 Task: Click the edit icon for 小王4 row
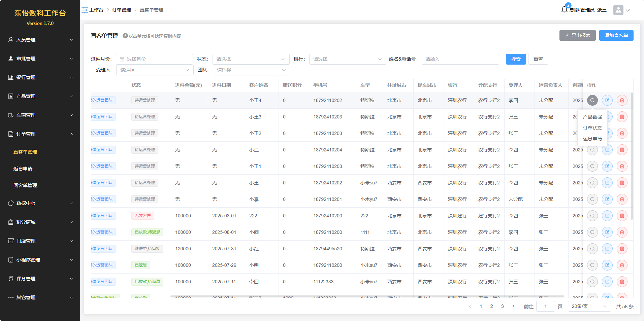coord(607,100)
